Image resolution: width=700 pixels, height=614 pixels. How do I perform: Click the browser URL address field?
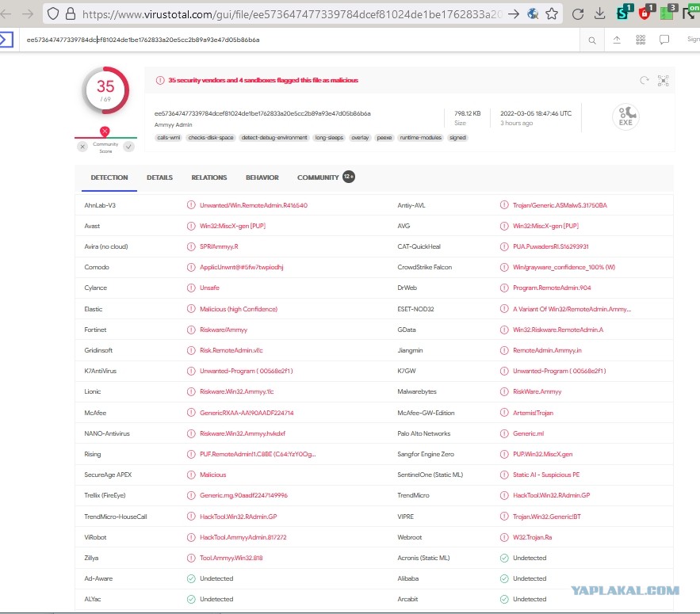point(292,14)
